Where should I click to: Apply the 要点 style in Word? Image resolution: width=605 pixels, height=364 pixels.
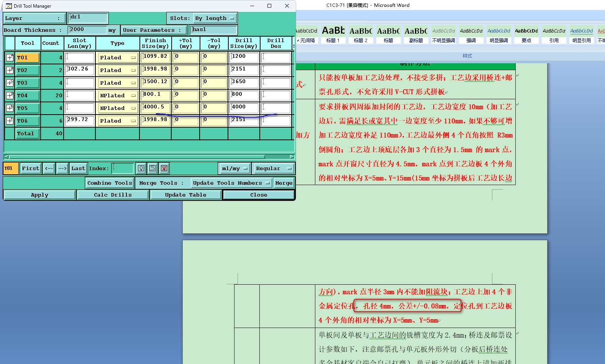point(526,34)
